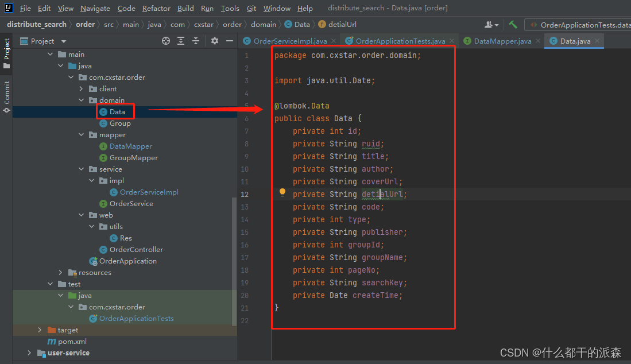Click the Locate in project crosshair icon
This screenshot has width=631, height=364.
tap(166, 41)
